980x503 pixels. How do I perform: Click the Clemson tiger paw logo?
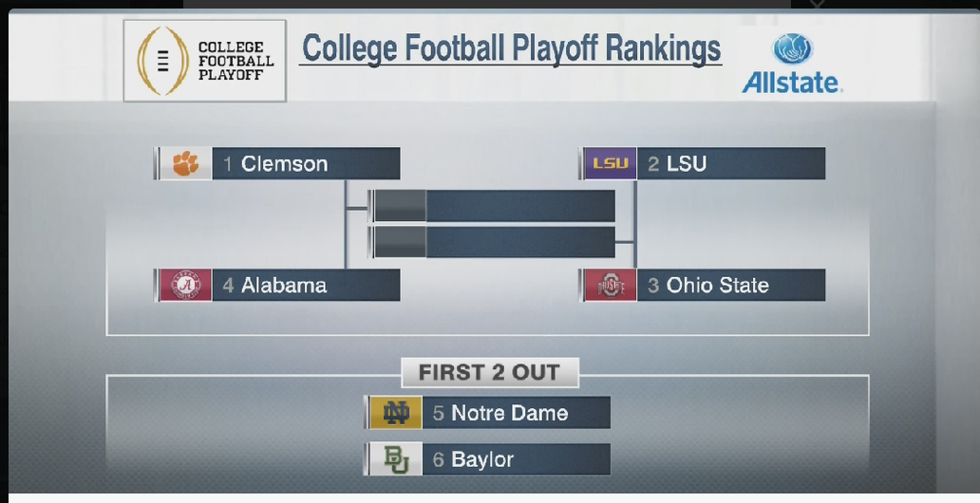click(x=186, y=163)
